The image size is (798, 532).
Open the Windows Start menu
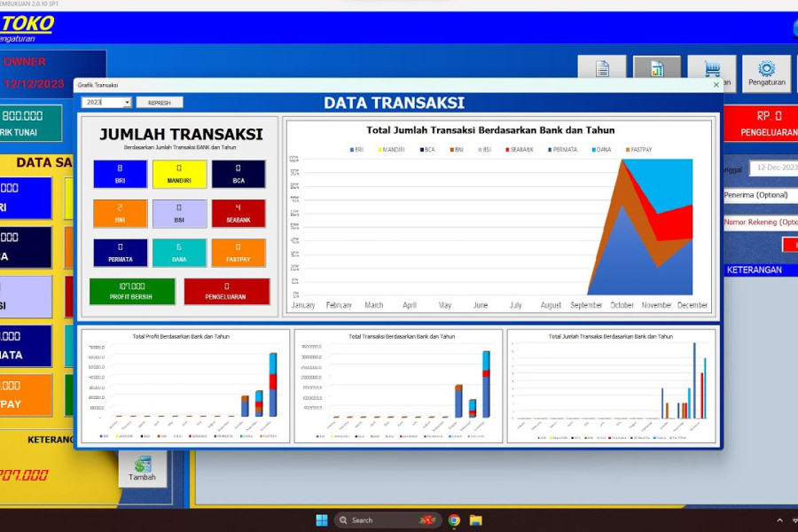coord(322,520)
